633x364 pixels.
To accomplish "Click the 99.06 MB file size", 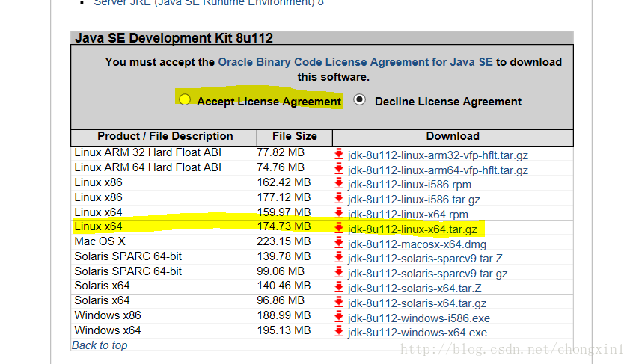I will point(281,271).
